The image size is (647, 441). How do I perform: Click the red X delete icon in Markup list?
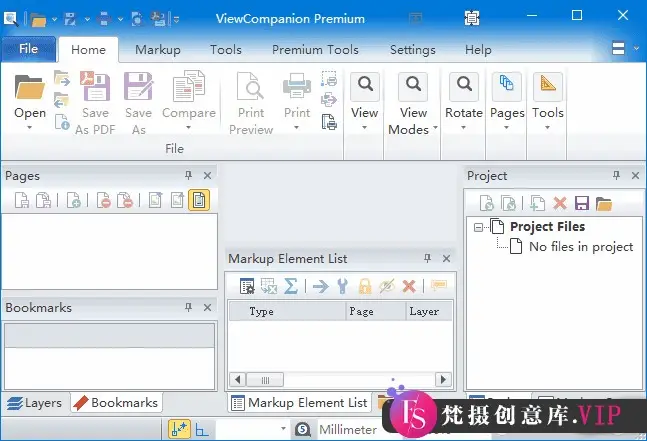[409, 285]
